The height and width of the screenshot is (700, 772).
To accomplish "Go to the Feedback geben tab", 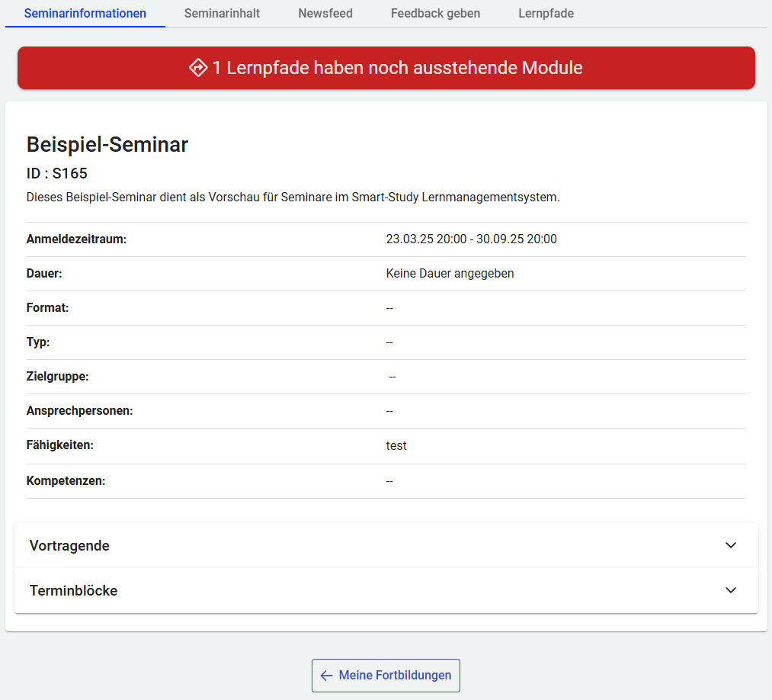I will click(435, 14).
